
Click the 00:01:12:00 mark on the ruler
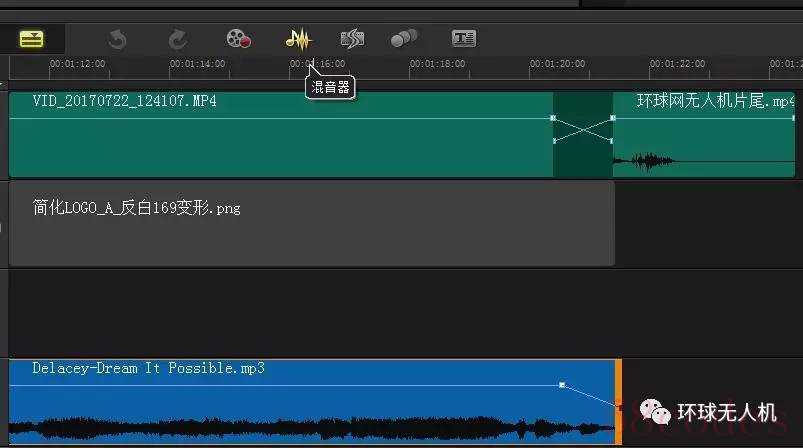77,64
